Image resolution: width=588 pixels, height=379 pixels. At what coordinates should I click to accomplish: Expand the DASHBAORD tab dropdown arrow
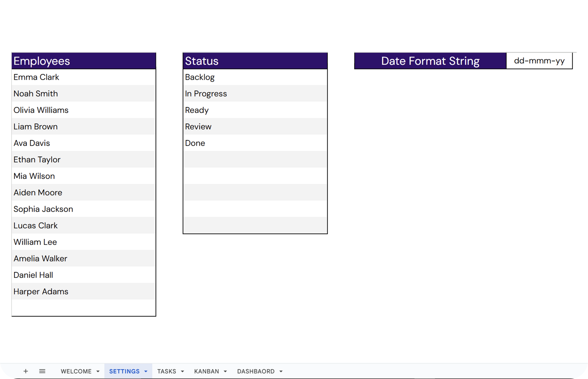[281, 371]
